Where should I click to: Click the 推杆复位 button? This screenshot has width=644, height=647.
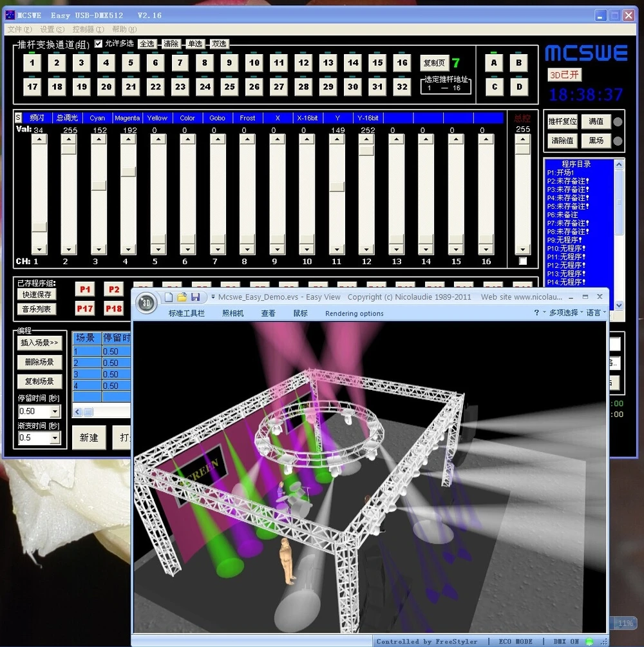[x=562, y=121]
